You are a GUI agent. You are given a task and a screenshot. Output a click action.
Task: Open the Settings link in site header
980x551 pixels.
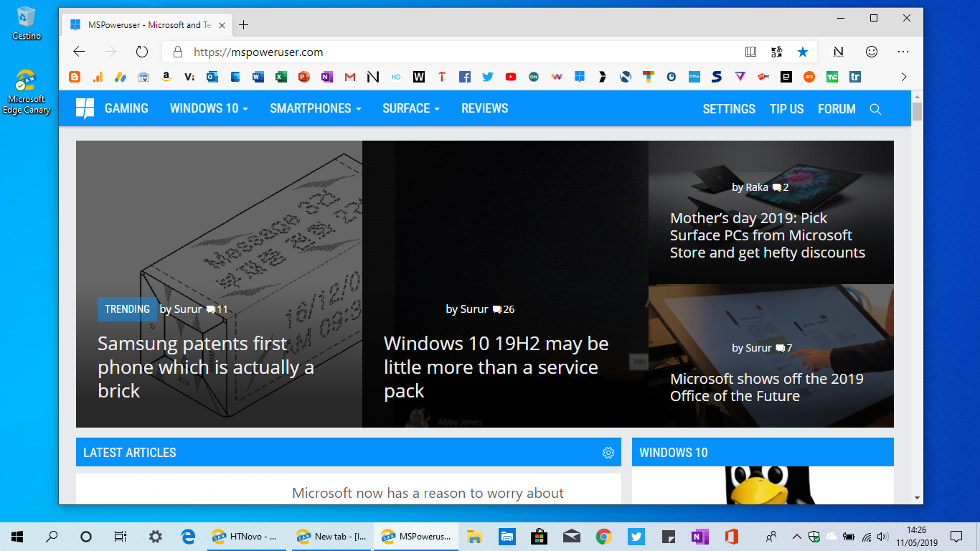click(729, 109)
